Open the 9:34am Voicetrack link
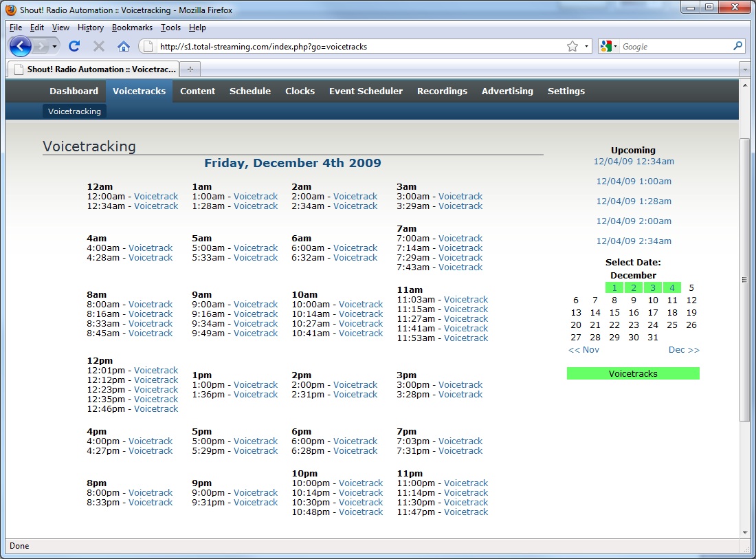756x559 pixels. coord(256,324)
